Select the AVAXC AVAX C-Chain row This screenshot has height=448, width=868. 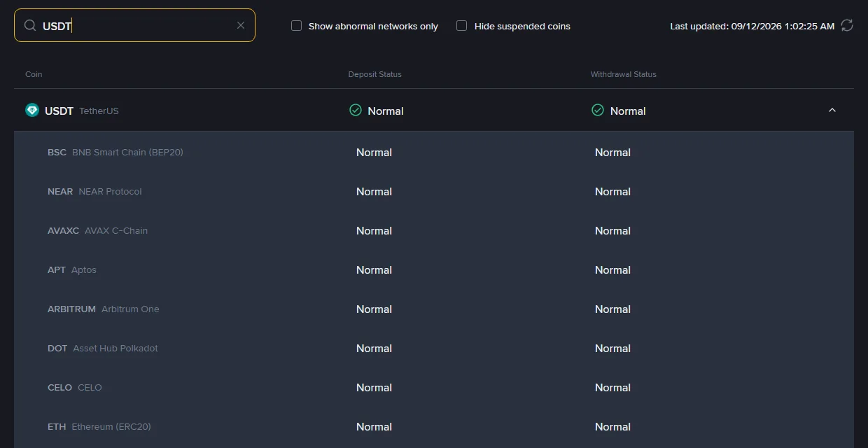(x=434, y=230)
